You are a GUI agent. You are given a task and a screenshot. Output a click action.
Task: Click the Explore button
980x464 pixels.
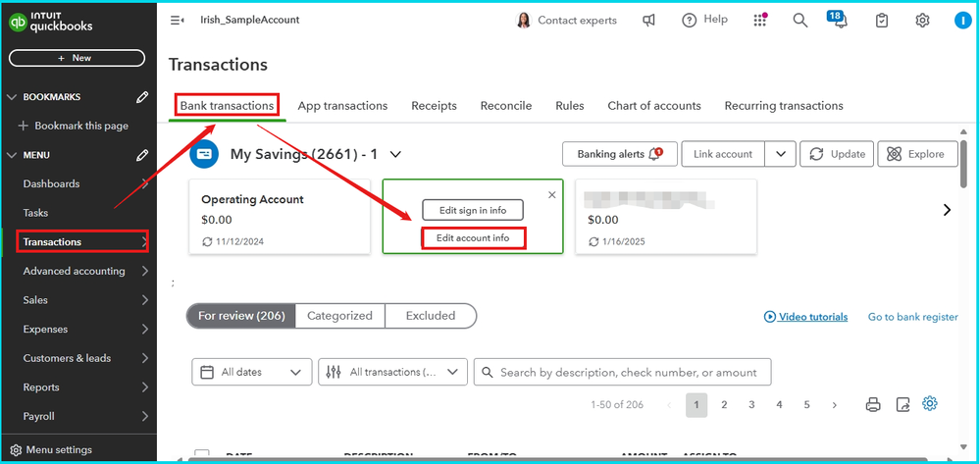pyautogui.click(x=917, y=154)
